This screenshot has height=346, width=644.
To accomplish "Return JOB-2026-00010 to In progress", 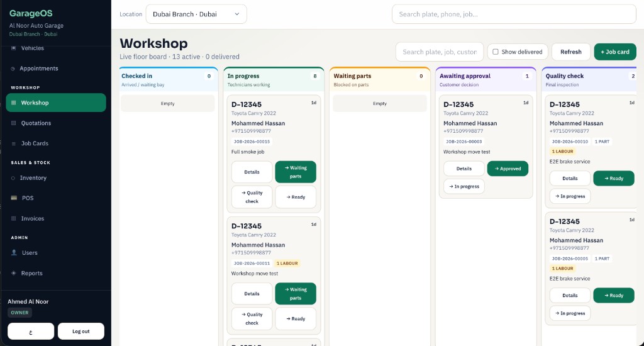I will 570,196.
